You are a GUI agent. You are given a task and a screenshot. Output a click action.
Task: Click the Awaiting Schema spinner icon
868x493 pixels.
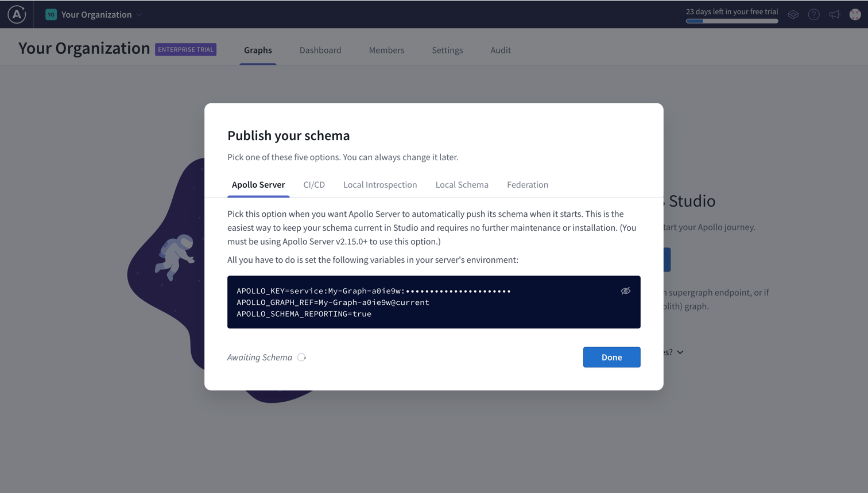(302, 358)
